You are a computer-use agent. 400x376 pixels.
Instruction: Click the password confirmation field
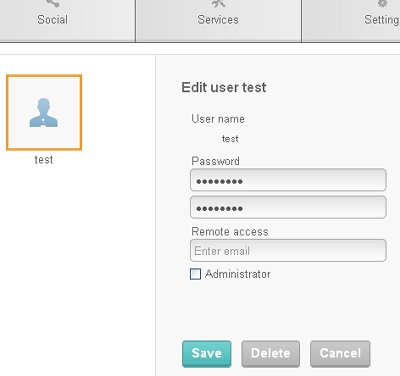pos(288,207)
